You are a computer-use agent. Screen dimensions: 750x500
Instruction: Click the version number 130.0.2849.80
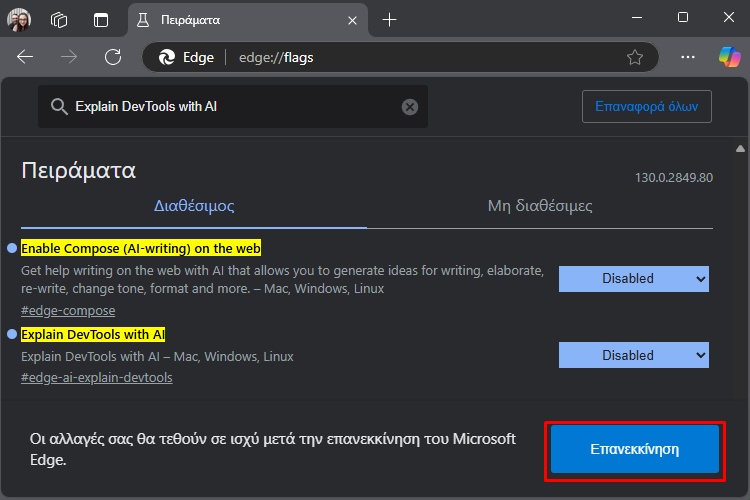click(673, 178)
